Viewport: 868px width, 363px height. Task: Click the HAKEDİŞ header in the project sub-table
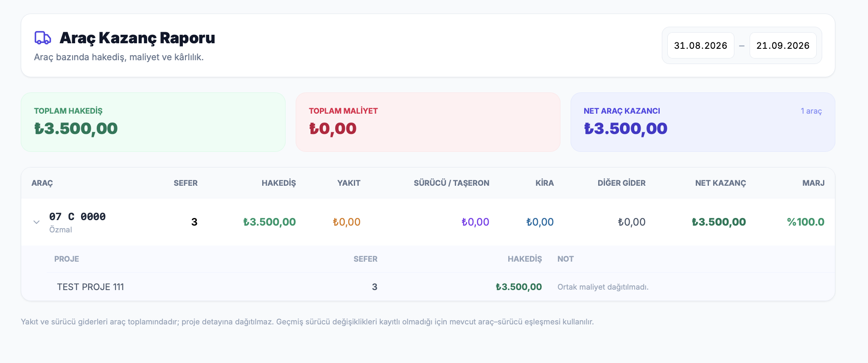pyautogui.click(x=525, y=259)
